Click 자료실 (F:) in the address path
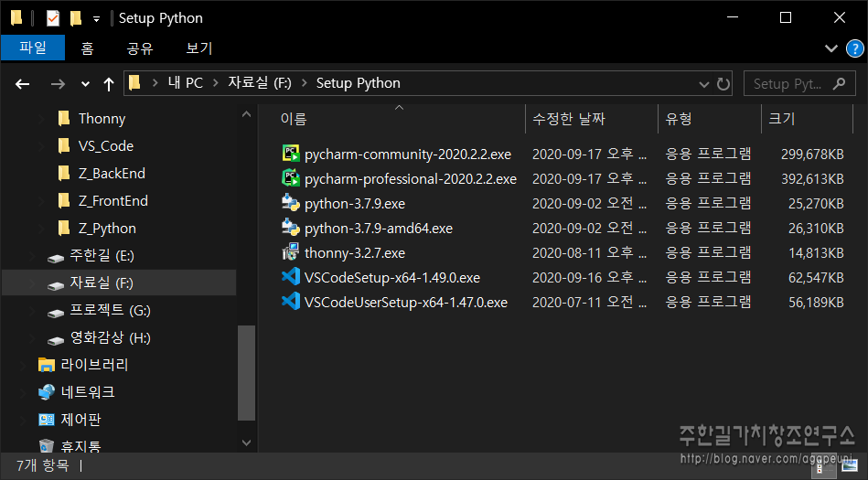This screenshot has width=868, height=480. pos(260,83)
